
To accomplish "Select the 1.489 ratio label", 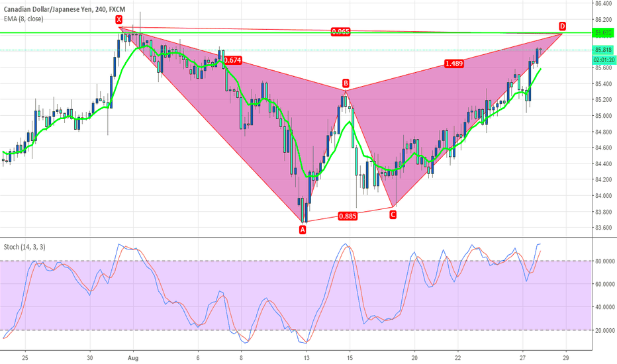I will coord(453,64).
